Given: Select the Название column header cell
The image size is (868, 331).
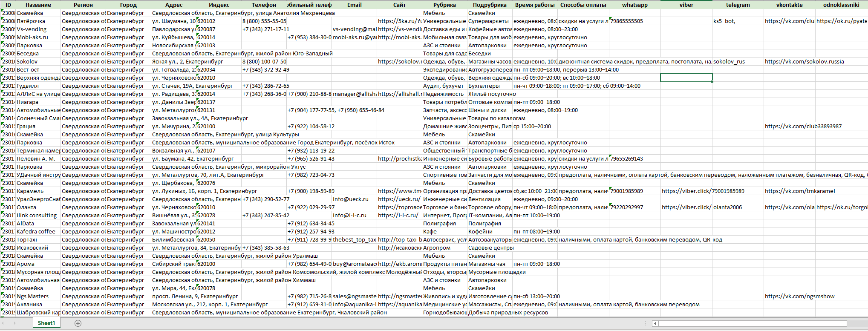Looking at the screenshot, I should click(38, 5).
